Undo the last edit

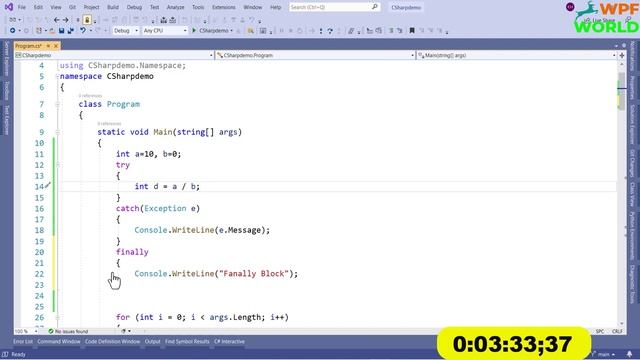[83, 31]
